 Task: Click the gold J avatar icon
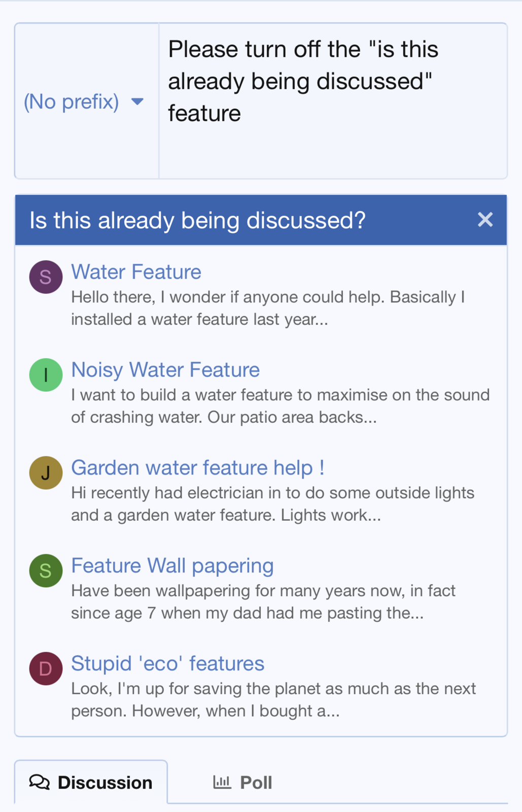[46, 473]
